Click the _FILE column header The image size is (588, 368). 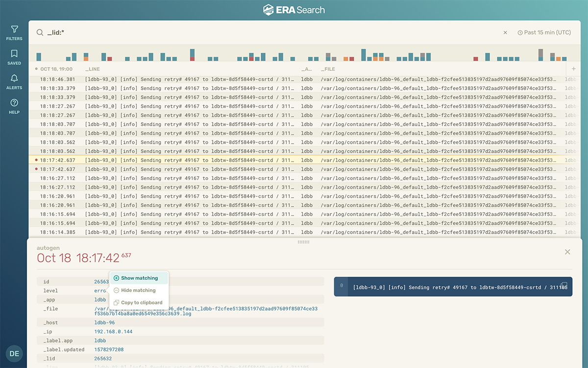point(328,69)
